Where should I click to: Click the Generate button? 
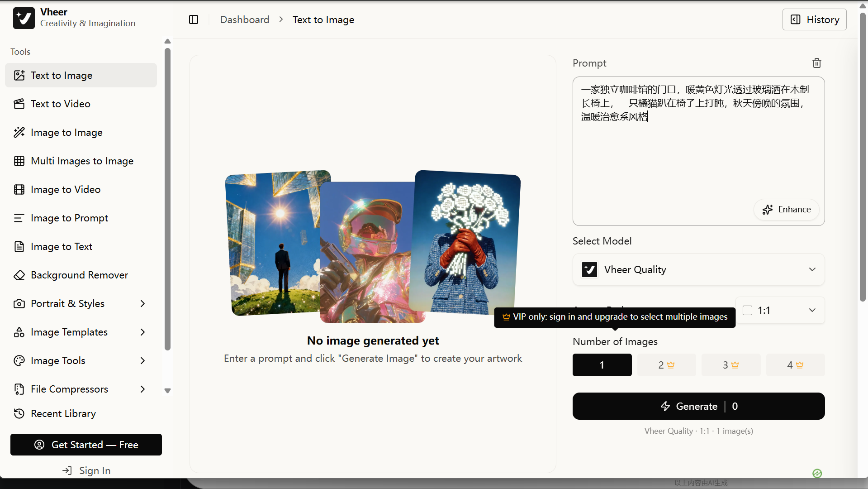pos(698,406)
